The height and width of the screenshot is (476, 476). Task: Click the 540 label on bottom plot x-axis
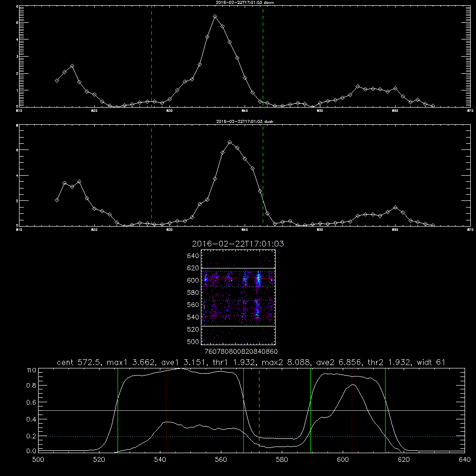(x=160, y=460)
